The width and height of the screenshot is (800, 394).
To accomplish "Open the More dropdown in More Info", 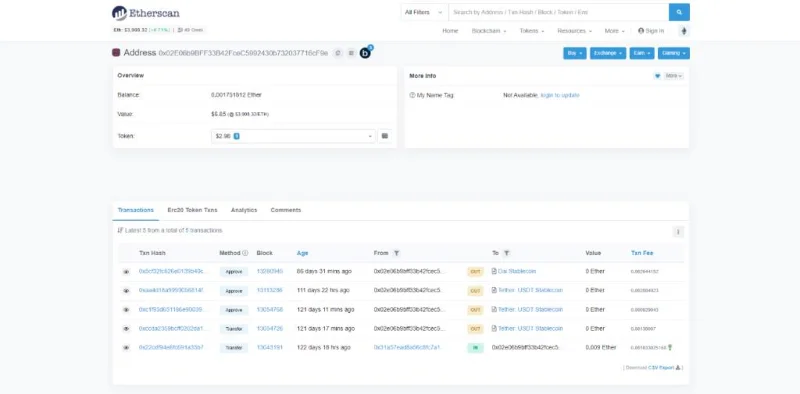I will click(x=673, y=76).
